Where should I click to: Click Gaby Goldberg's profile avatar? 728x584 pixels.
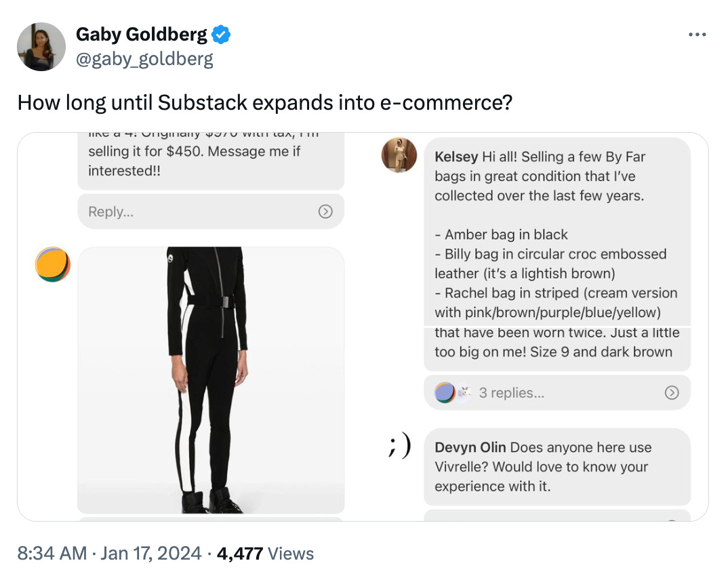[x=40, y=47]
